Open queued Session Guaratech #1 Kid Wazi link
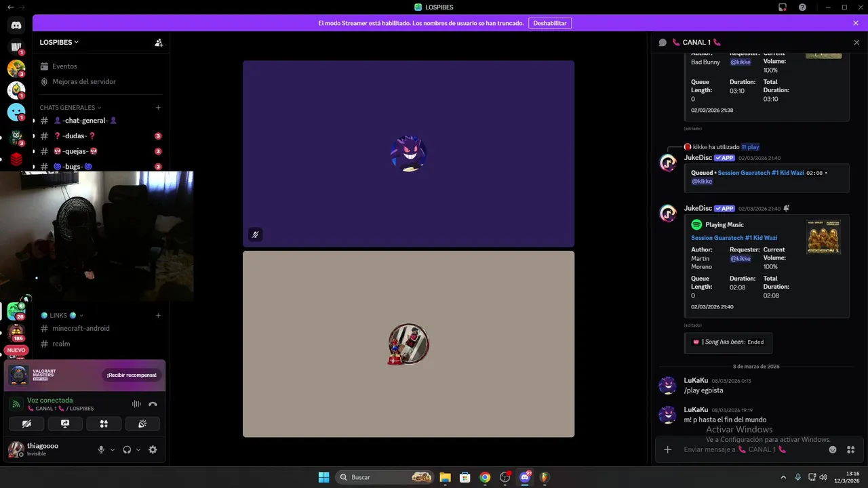The height and width of the screenshot is (488, 868). (x=761, y=173)
